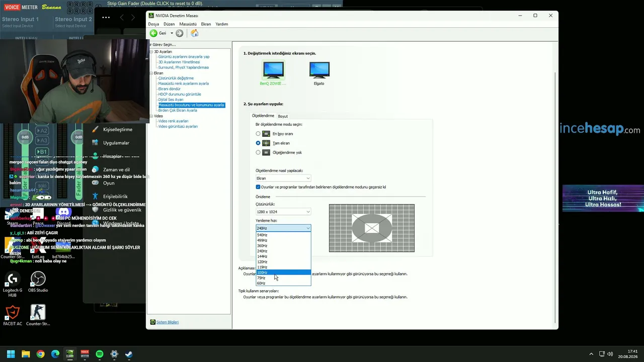Choose 100Hz from the refresh rate list
Image resolution: width=644 pixels, height=362 pixels.
pos(283,273)
